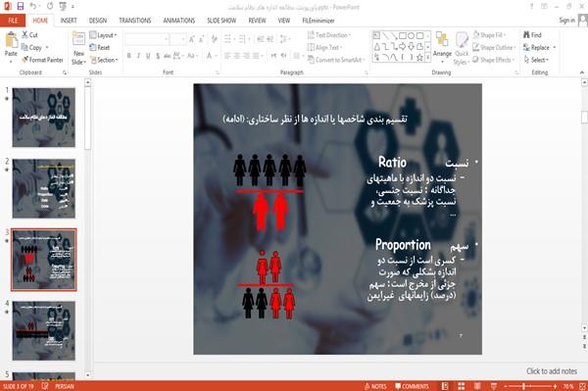
Task: Center the paragraph text
Action: click(236, 56)
